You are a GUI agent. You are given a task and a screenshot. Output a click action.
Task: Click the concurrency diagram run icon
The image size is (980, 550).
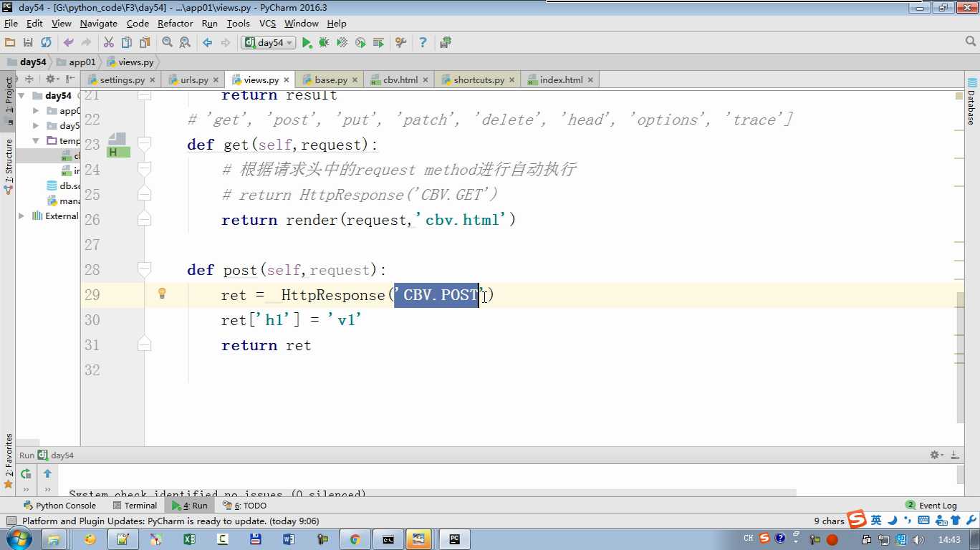pos(378,43)
